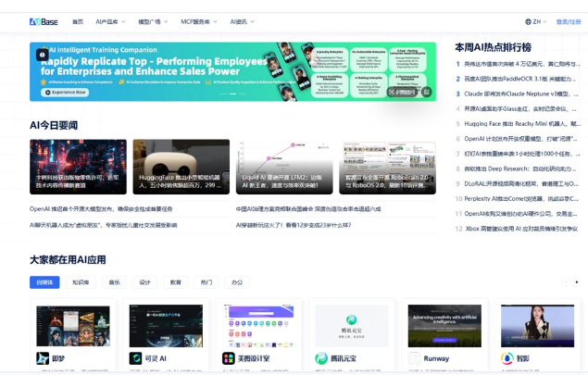Viewport: 588px width, 375px height.
Task: Select the 办公 category tab
Action: click(x=237, y=282)
